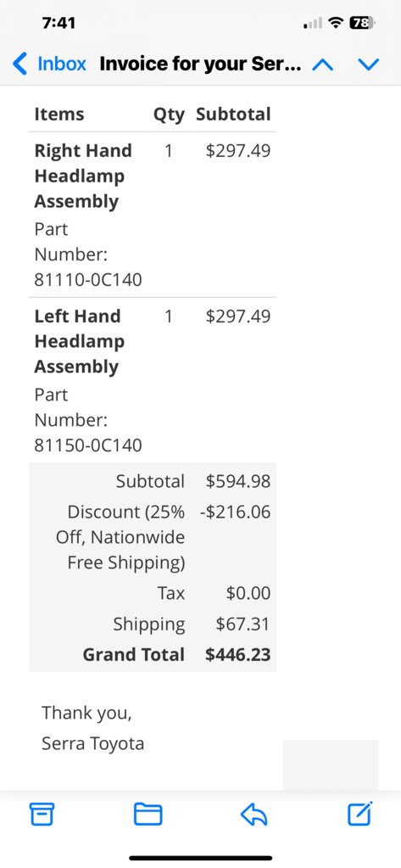Select the email subject title
Image resolution: width=401 pixels, height=868 pixels.
[200, 64]
